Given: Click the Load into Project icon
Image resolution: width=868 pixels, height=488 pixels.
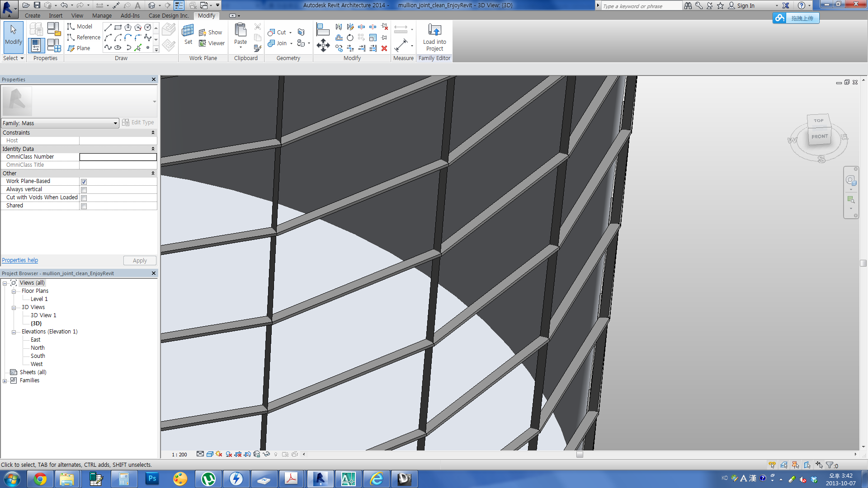Looking at the screenshot, I should point(434,31).
